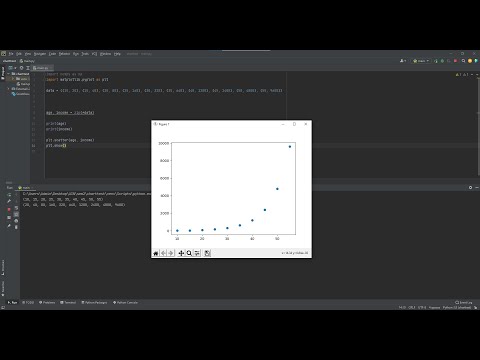Stop the running process in Run panel

click(x=9, y=209)
